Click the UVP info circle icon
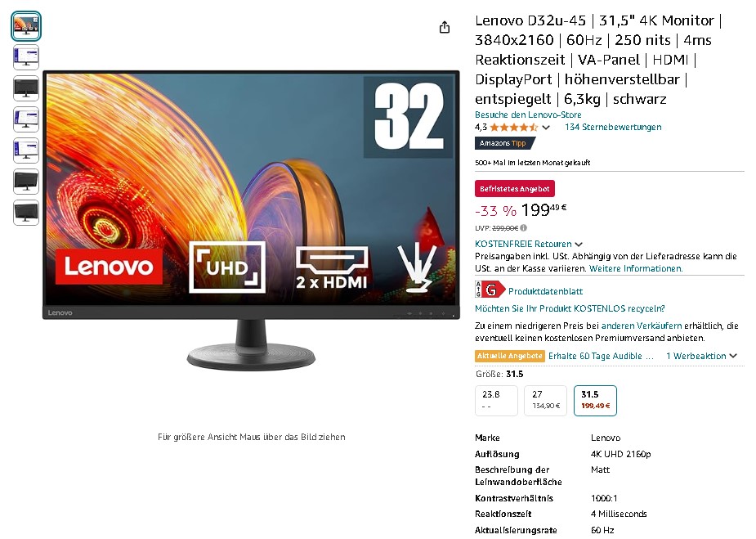 tap(524, 227)
